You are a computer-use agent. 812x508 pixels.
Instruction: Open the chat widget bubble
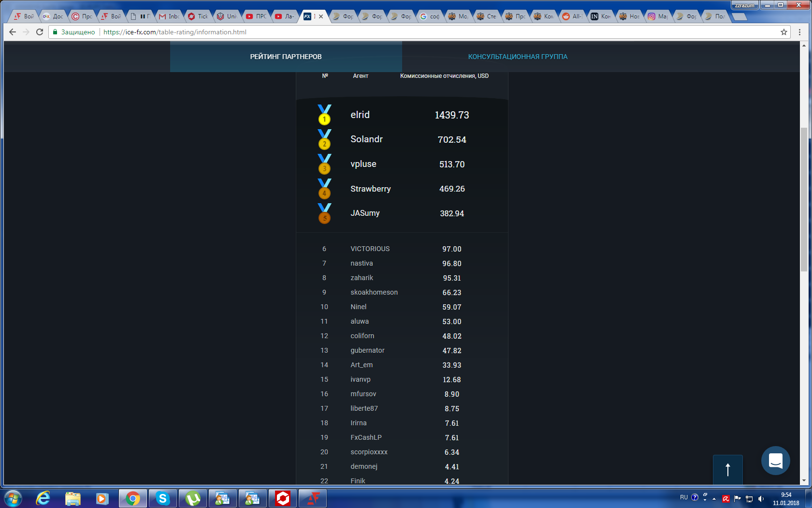click(x=776, y=460)
